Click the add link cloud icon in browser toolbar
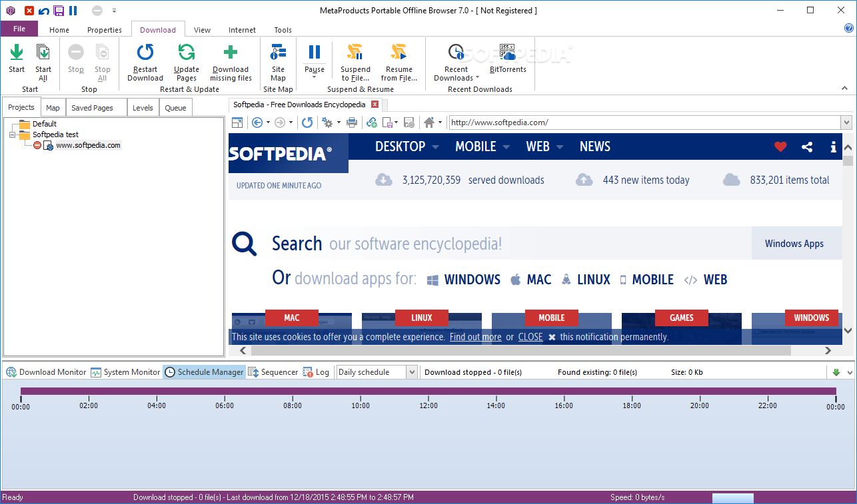This screenshot has height=504, width=857. tap(372, 123)
